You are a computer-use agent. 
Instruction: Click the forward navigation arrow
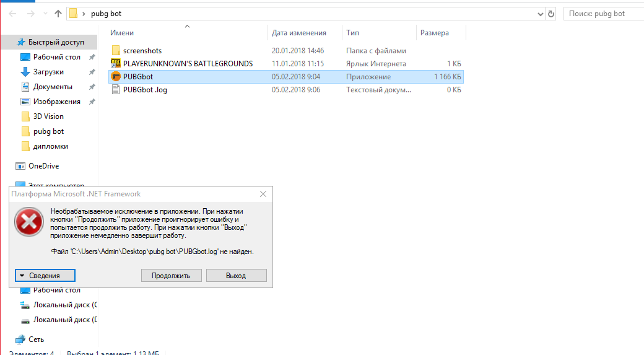[x=31, y=14]
